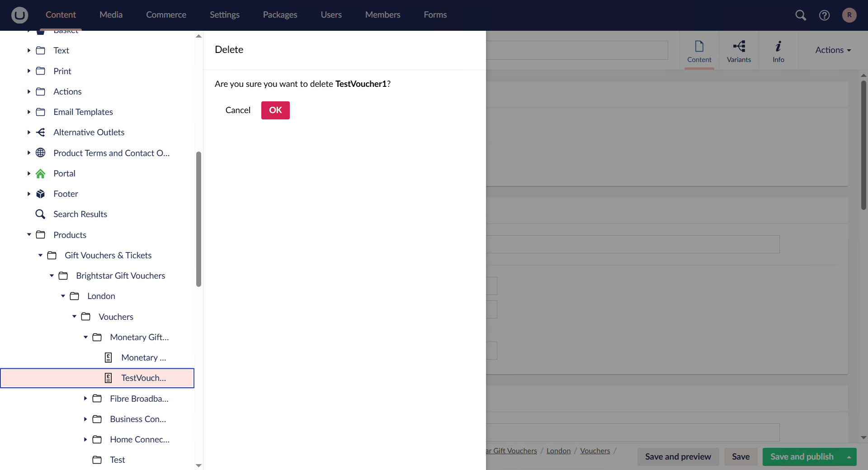The image size is (868, 470).
Task: Open the Vouchers breadcrumb link
Action: pos(594,451)
